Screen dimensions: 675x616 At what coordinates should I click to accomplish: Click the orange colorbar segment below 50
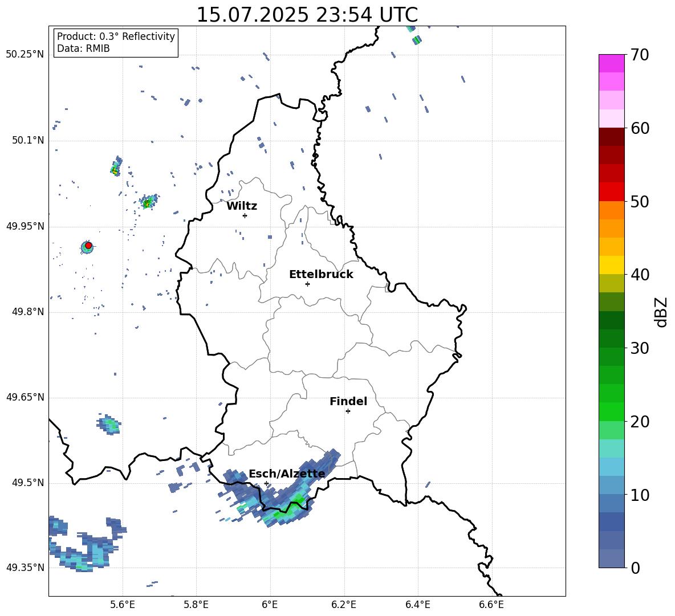pos(611,210)
